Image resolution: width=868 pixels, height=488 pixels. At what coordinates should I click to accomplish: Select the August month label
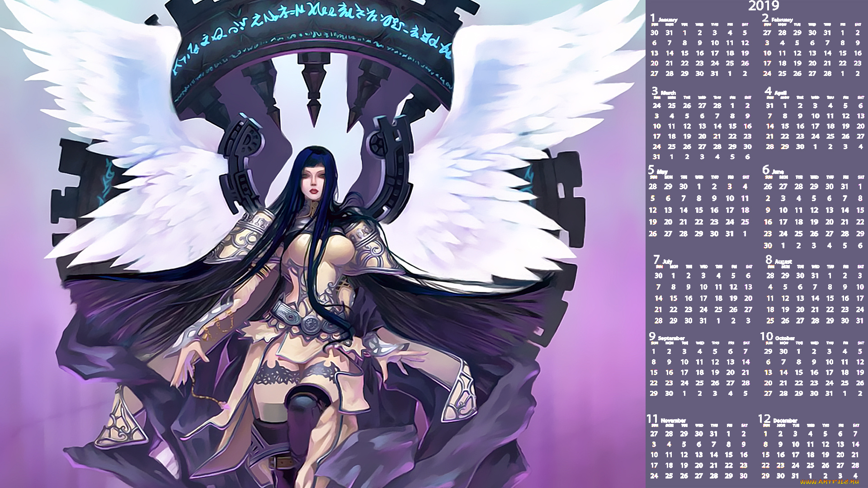(783, 262)
